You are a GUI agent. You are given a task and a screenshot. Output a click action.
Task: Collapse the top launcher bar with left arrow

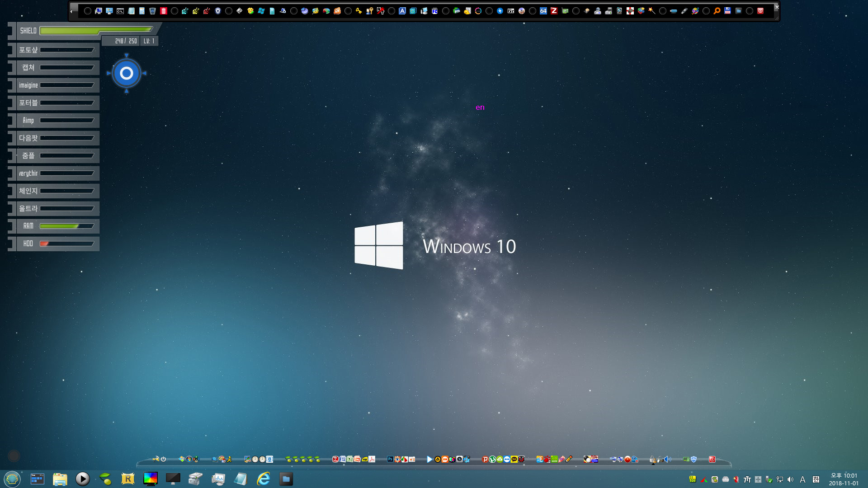71,11
